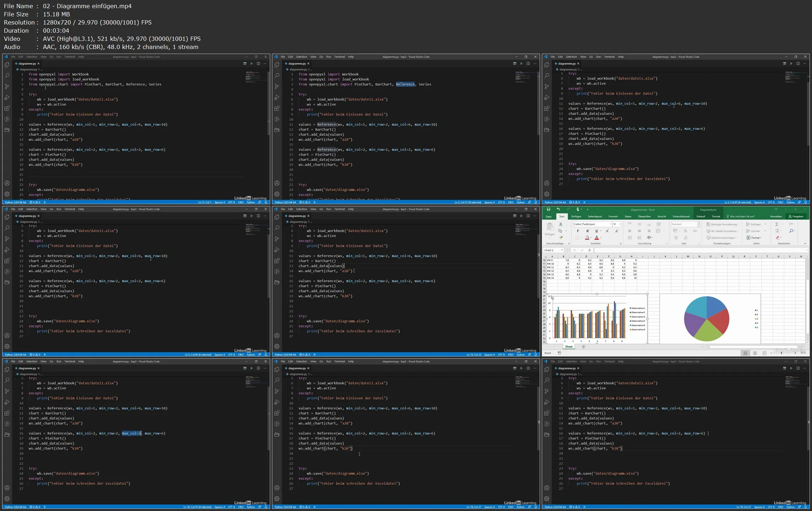
Task: Open the Chart 1 name box dropdown
Action: click(x=562, y=250)
